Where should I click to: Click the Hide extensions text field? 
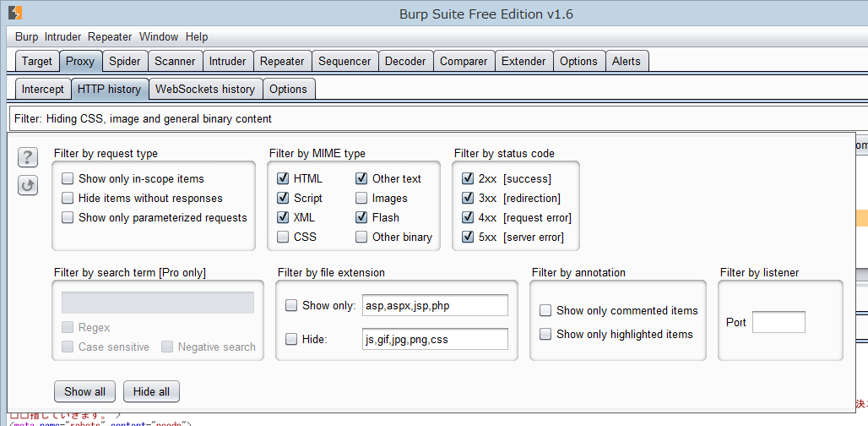(435, 340)
